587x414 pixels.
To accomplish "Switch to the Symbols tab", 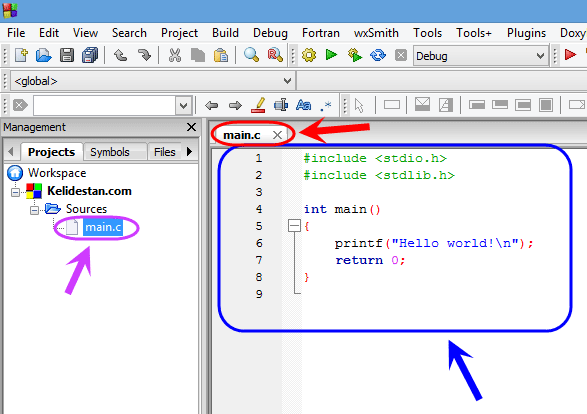I will tap(110, 152).
